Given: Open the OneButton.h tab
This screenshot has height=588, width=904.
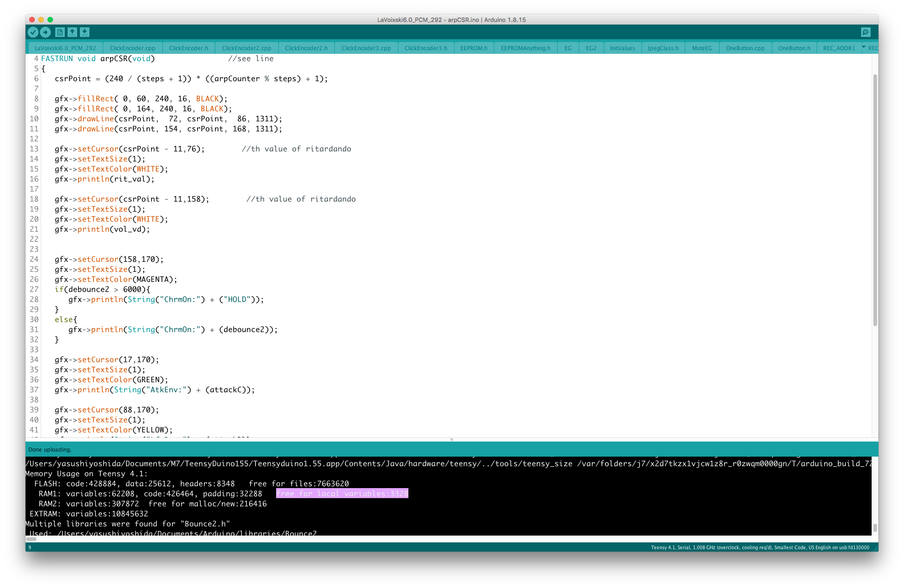Looking at the screenshot, I should pyautogui.click(x=794, y=48).
